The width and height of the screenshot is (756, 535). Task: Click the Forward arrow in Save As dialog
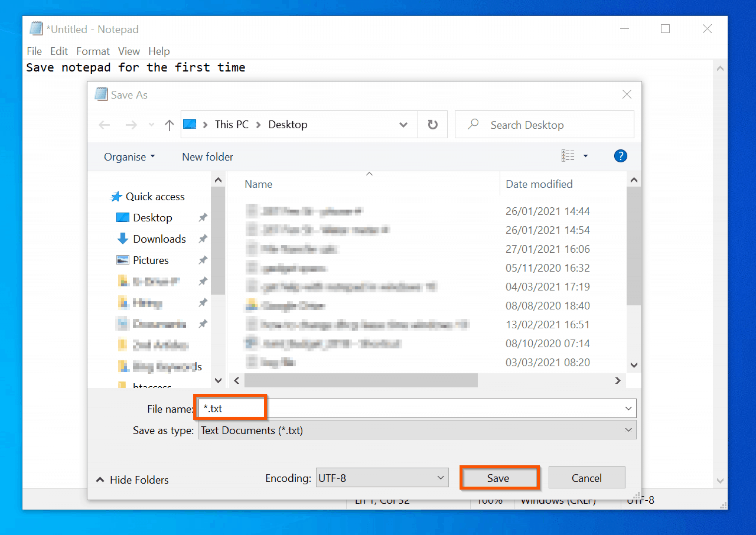tap(131, 125)
